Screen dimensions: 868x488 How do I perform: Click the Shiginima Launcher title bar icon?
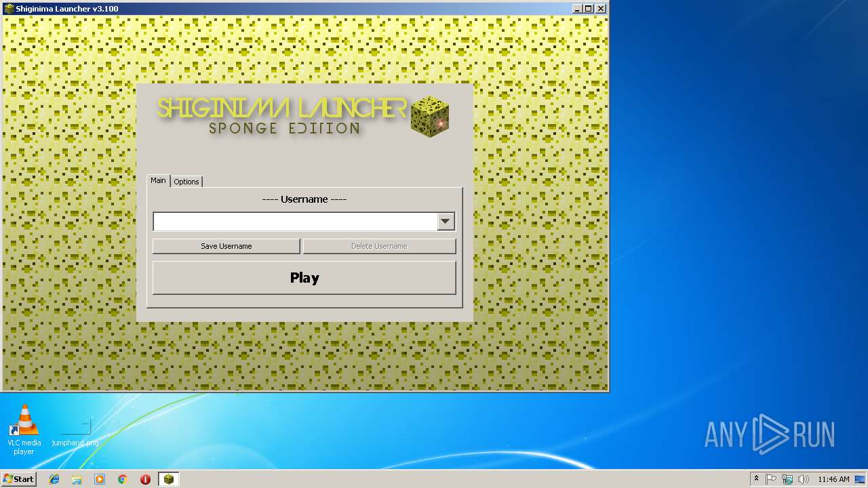(x=9, y=9)
